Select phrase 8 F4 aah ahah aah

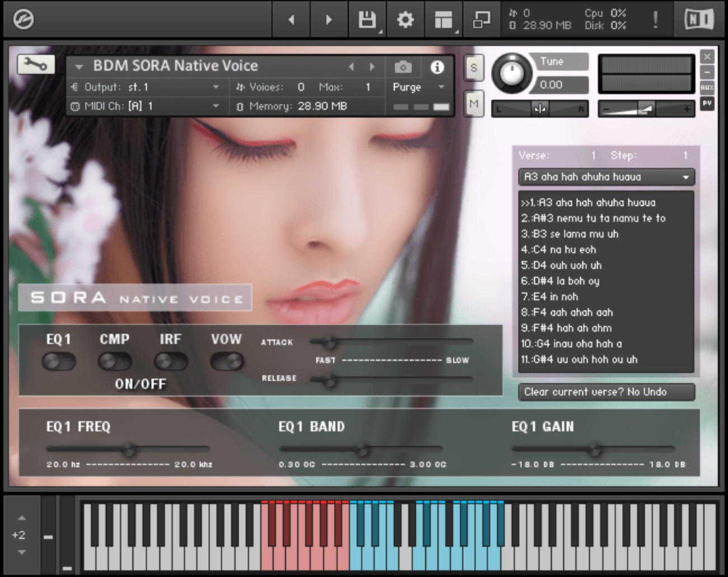click(567, 312)
